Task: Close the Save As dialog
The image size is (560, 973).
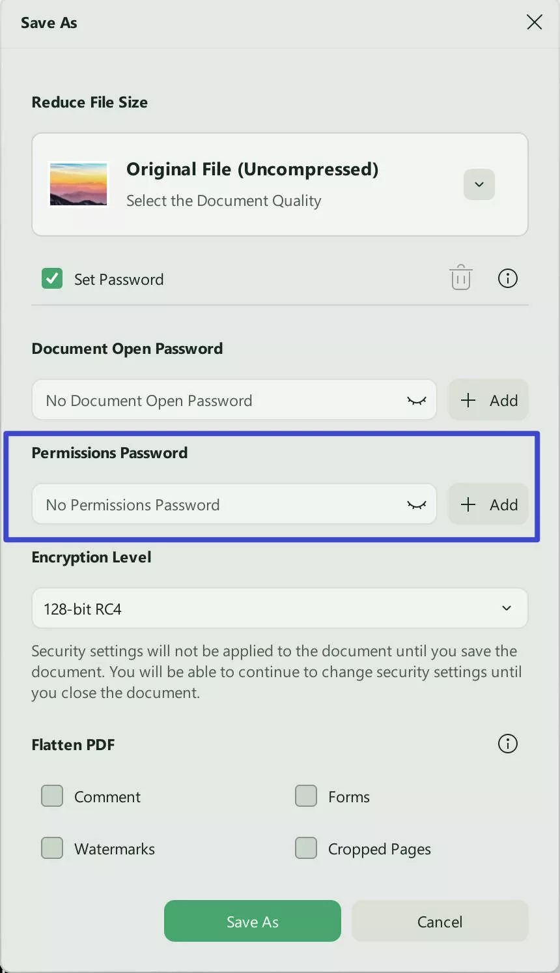Action: pos(534,22)
